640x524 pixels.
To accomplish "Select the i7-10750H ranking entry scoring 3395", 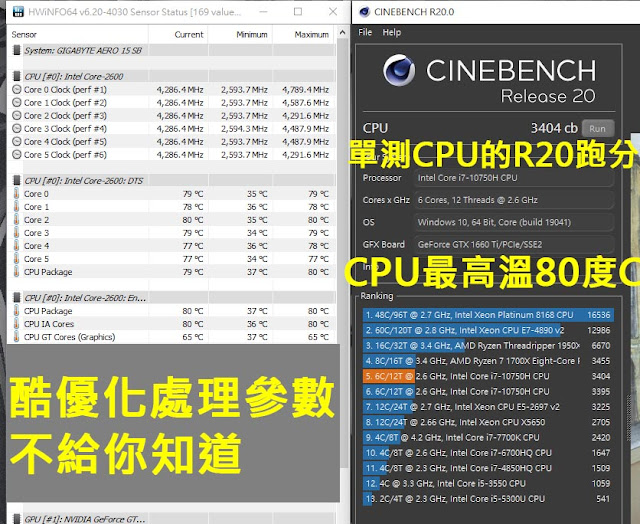I will 488,391.
